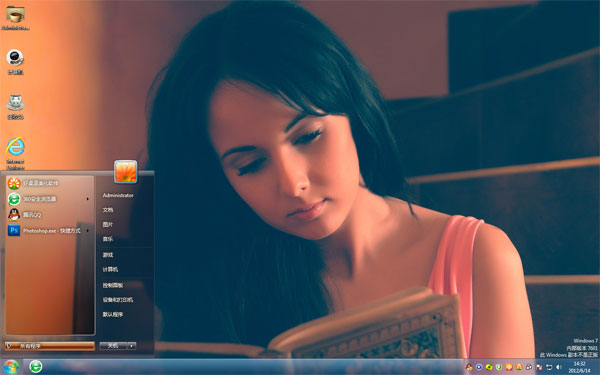Click the yellow-green ball tray icon
The image size is (600, 375).
(x=489, y=367)
